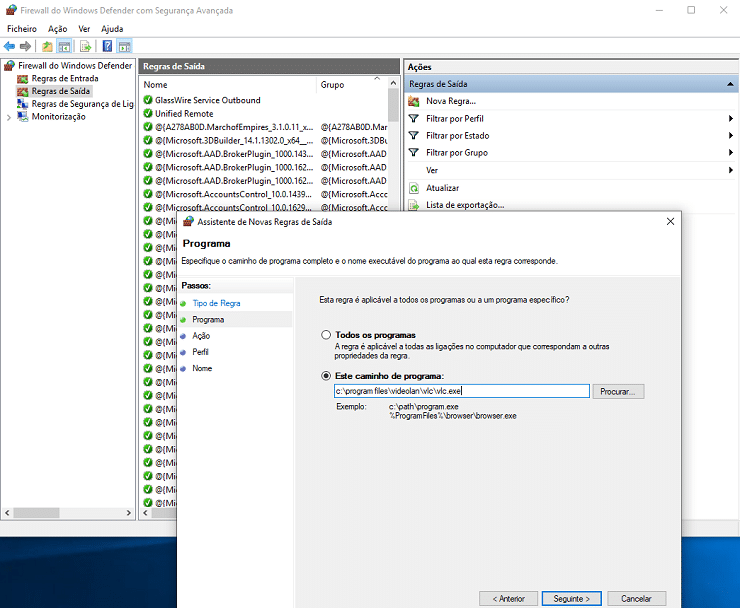Click the Back arrow in the toolbar
The image size is (740, 608).
click(x=10, y=46)
